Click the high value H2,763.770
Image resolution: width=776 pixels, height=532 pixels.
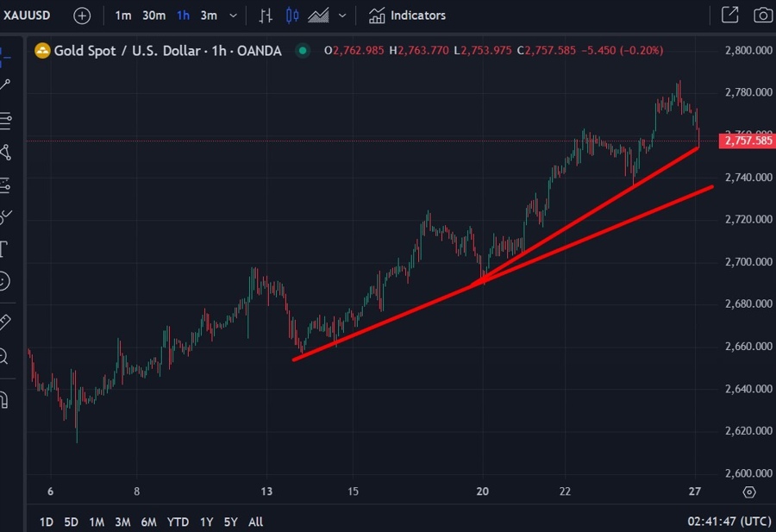pyautogui.click(x=419, y=51)
